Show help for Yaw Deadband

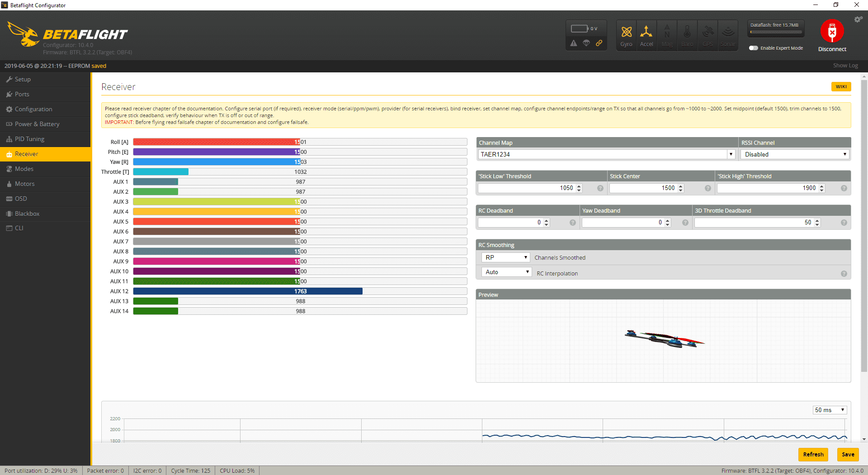pos(685,223)
